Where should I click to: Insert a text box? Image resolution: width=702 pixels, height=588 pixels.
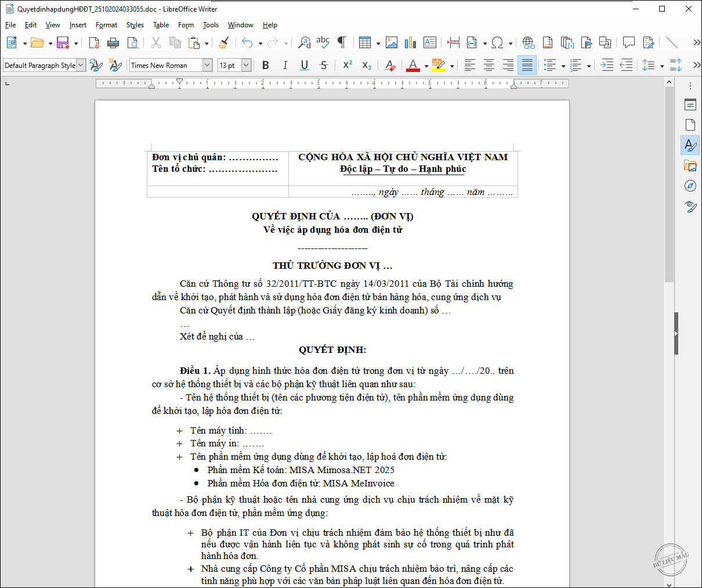click(430, 42)
